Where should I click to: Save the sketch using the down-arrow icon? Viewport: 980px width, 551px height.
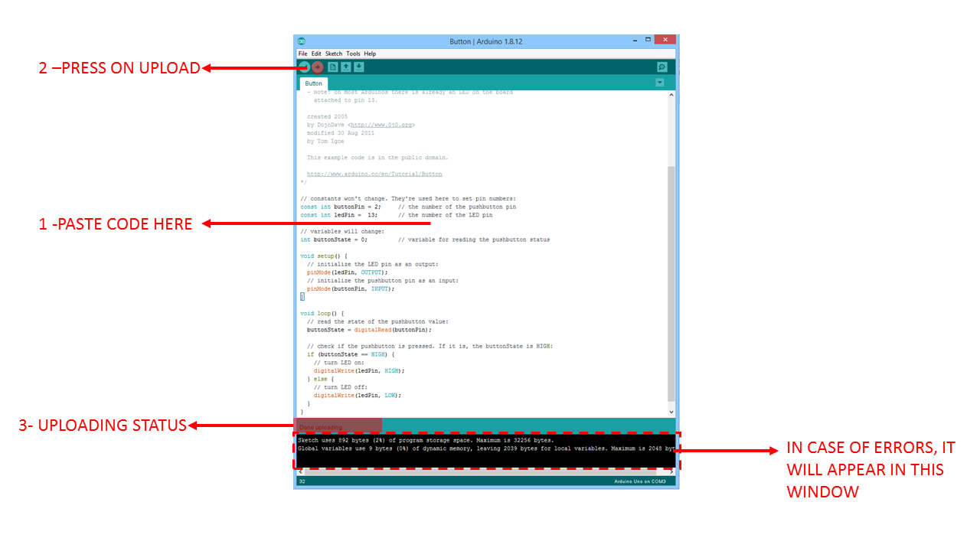click(359, 67)
